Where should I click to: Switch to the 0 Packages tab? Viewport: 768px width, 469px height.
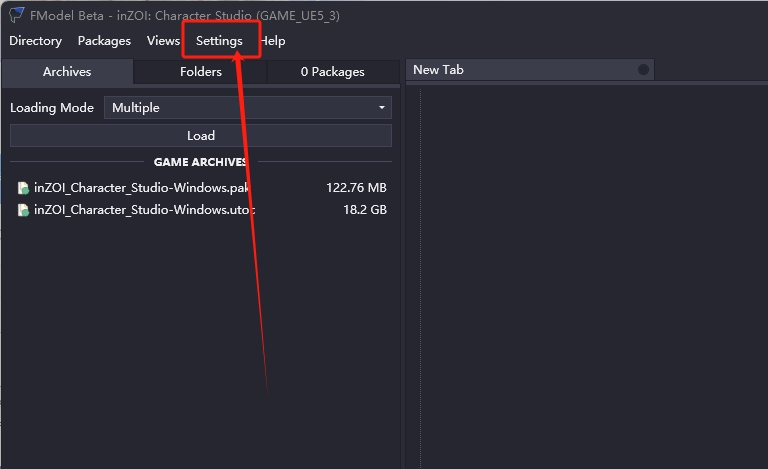333,71
